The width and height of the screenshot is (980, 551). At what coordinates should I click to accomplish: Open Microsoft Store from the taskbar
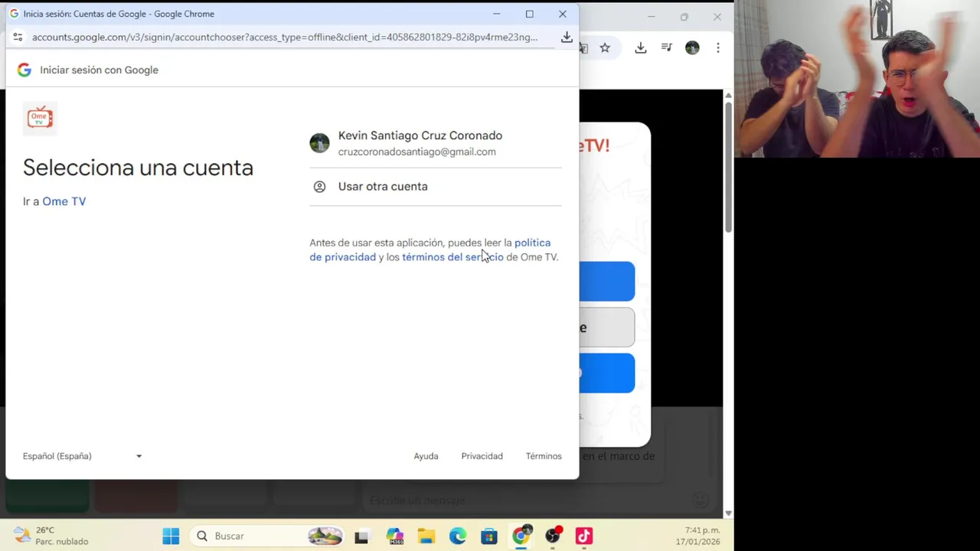(489, 536)
